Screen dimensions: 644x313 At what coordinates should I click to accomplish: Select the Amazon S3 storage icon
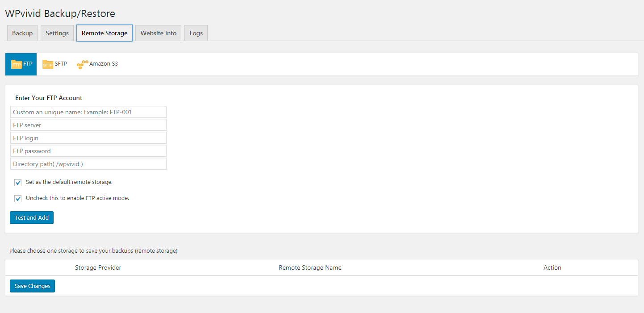tap(97, 64)
